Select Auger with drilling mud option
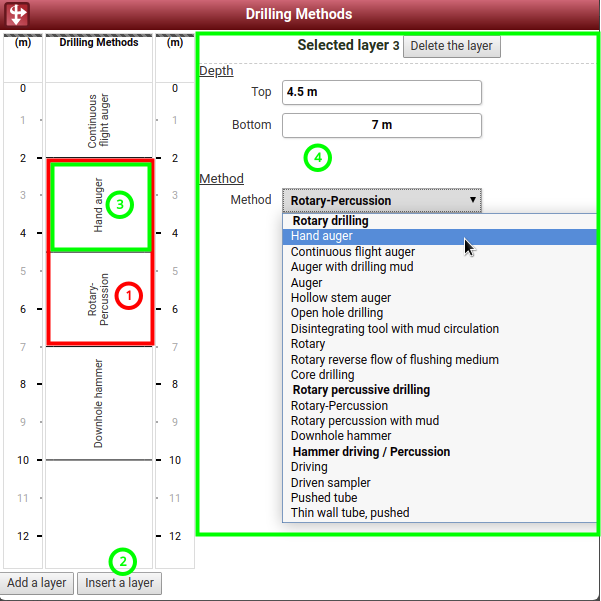 [x=351, y=267]
